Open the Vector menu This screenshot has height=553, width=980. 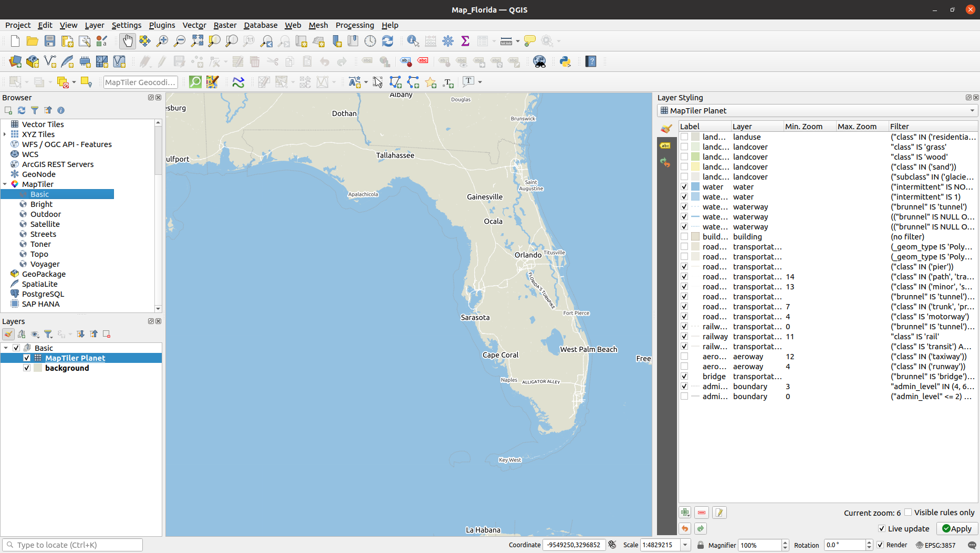point(194,25)
